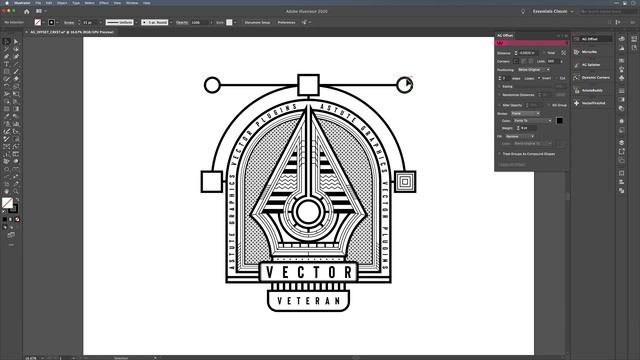The width and height of the screenshot is (640, 360).
Task: Open the Stroke panel icon
Action: 621,91
